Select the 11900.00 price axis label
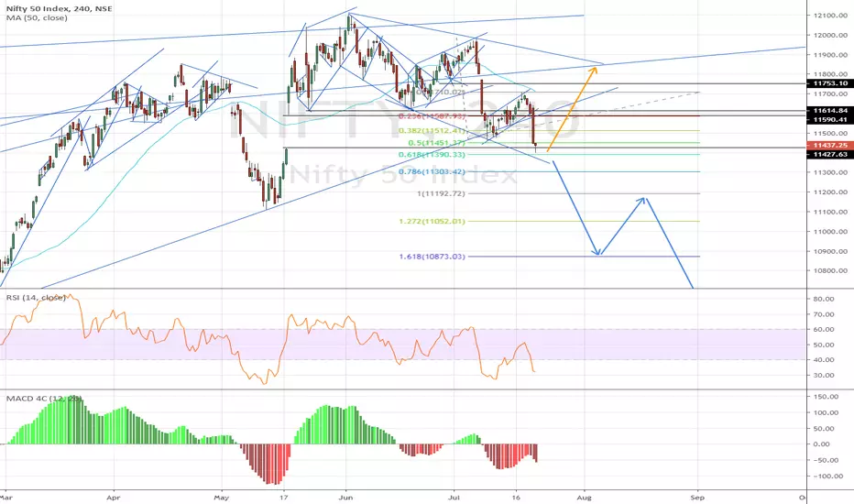 830,55
